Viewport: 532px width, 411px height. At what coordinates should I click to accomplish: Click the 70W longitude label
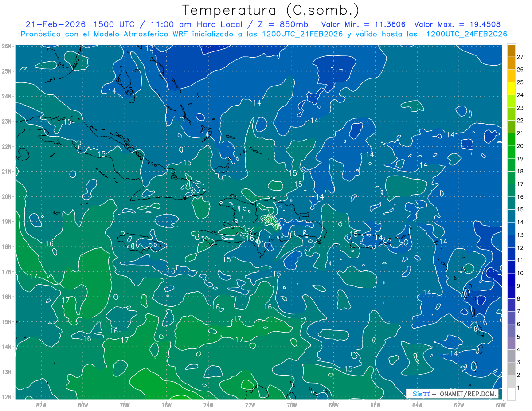(x=292, y=405)
